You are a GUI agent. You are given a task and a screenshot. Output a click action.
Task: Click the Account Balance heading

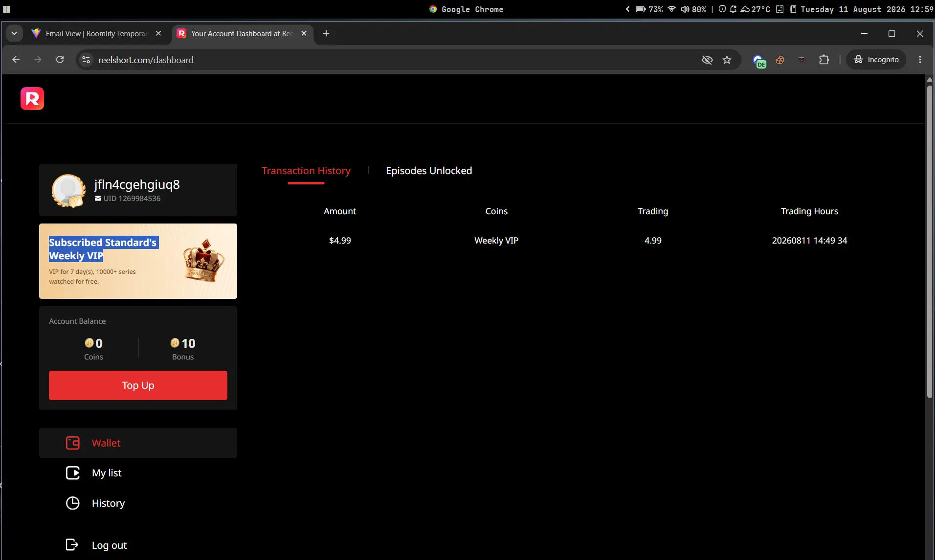[77, 321]
